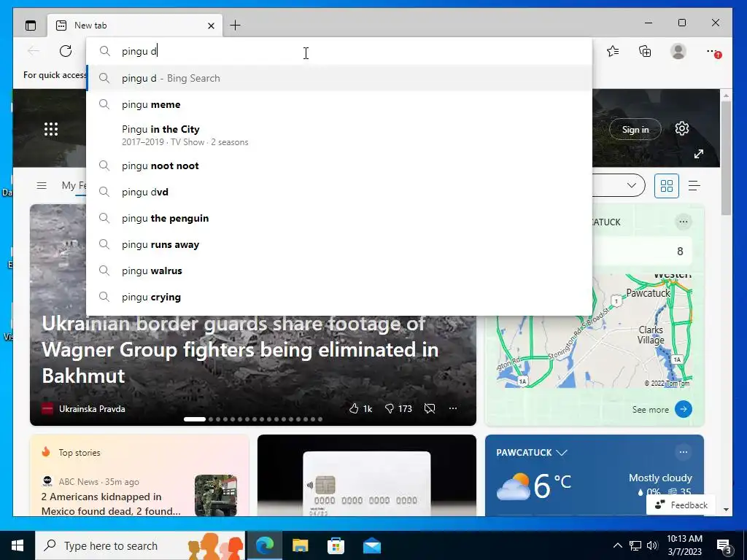Switch to grid view layout icon
This screenshot has height=560, width=747.
(667, 186)
